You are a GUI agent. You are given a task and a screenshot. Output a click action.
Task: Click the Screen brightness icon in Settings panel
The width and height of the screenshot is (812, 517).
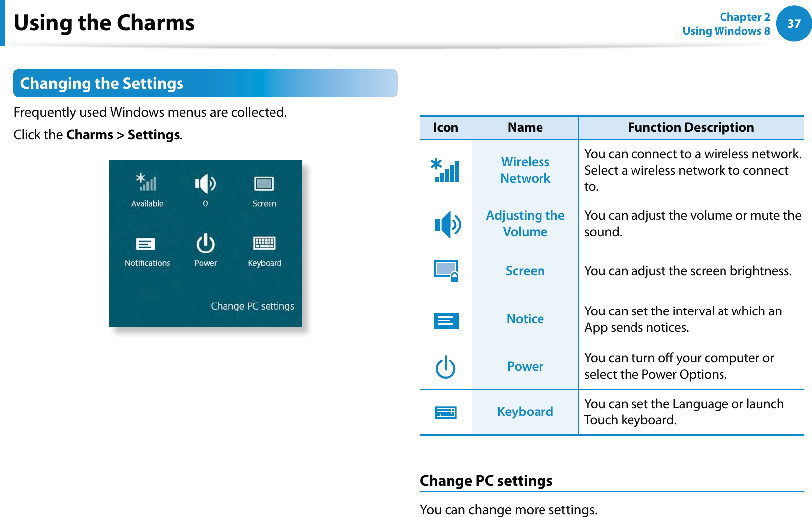pyautogui.click(x=264, y=184)
